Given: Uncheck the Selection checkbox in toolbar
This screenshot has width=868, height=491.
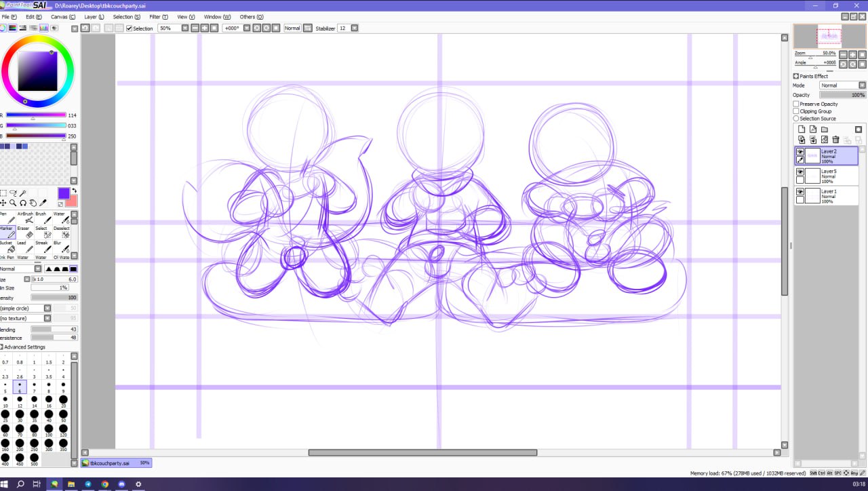Looking at the screenshot, I should click(130, 28).
